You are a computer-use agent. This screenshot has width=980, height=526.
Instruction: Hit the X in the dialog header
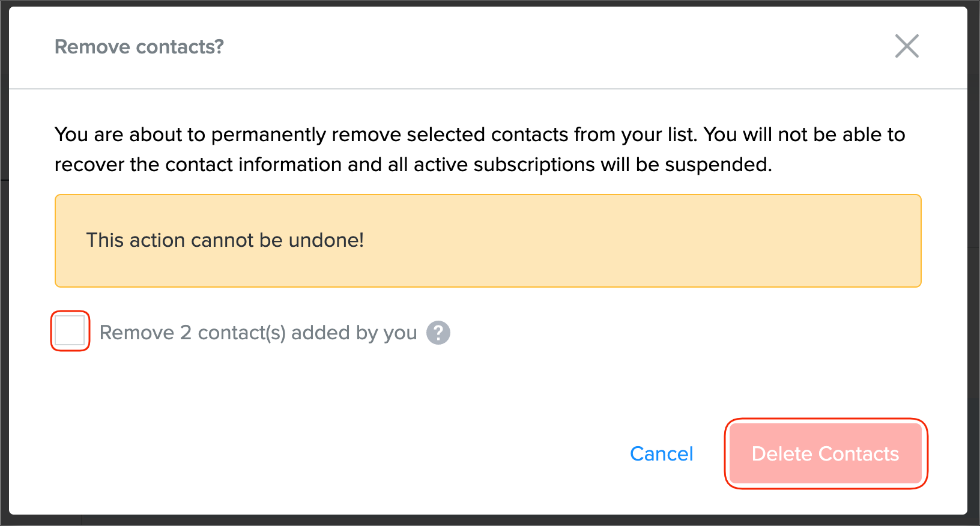coord(907,46)
